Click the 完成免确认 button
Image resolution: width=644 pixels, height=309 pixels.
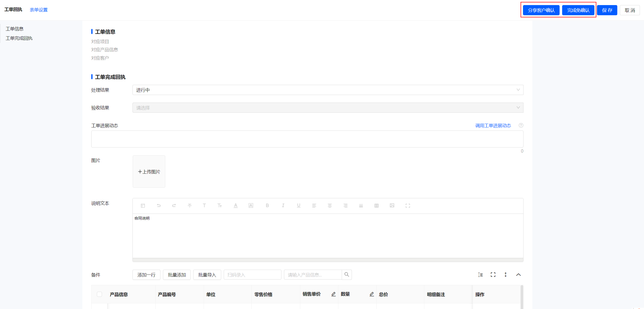point(578,10)
